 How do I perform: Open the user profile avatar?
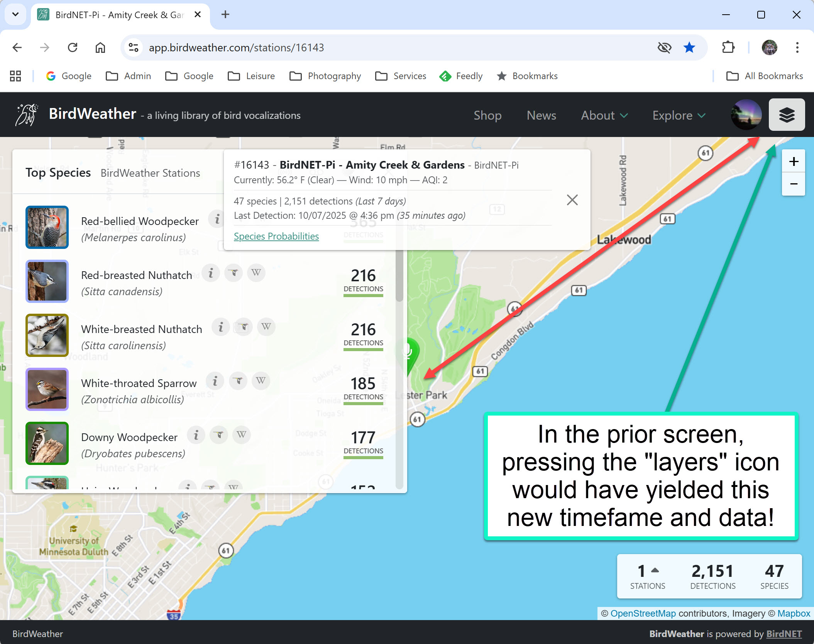(746, 115)
